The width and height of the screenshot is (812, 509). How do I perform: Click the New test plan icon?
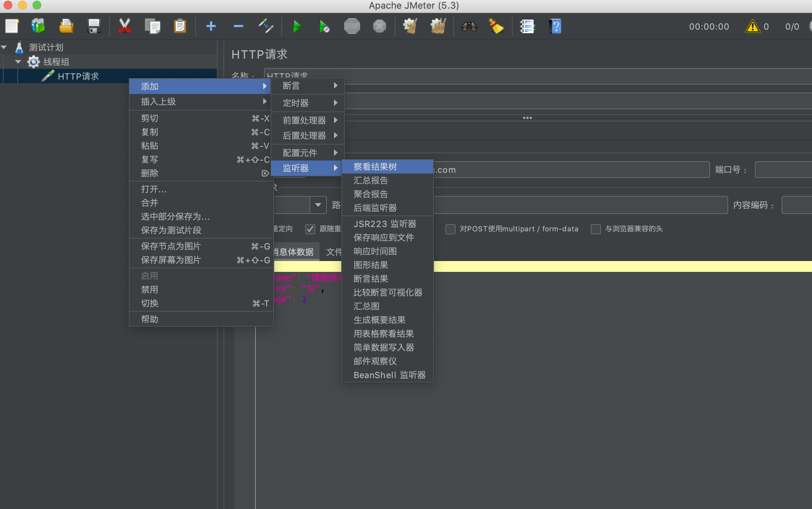[12, 26]
